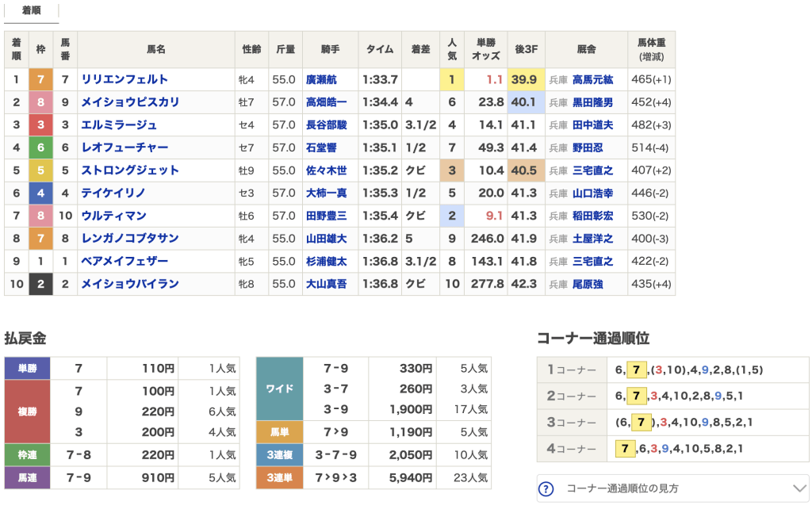Open jockey 大柿一真 profile
This screenshot has width=812, height=517.
coord(326,193)
